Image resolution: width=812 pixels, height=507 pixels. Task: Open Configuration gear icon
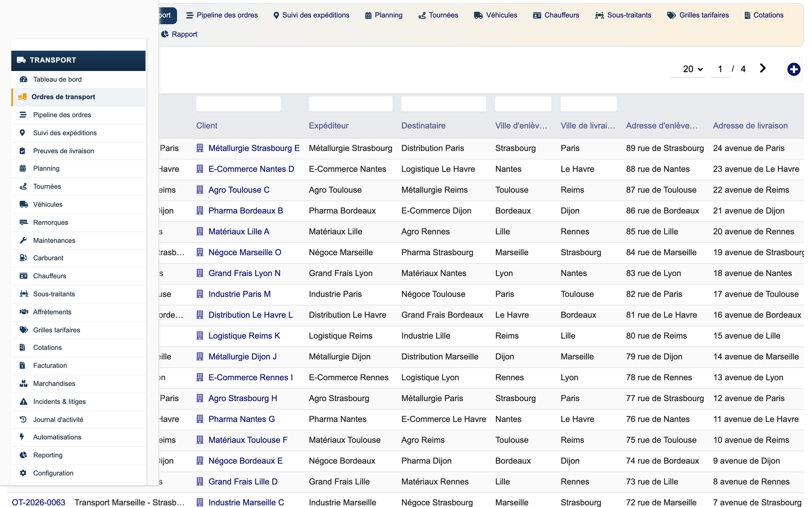point(23,473)
